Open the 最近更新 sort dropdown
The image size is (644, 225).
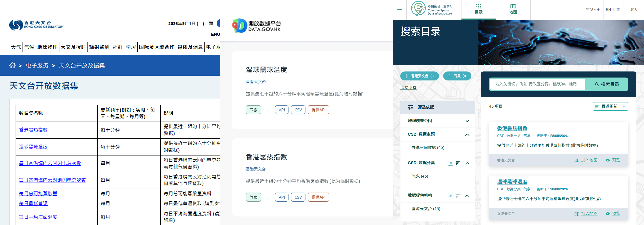[610, 106]
